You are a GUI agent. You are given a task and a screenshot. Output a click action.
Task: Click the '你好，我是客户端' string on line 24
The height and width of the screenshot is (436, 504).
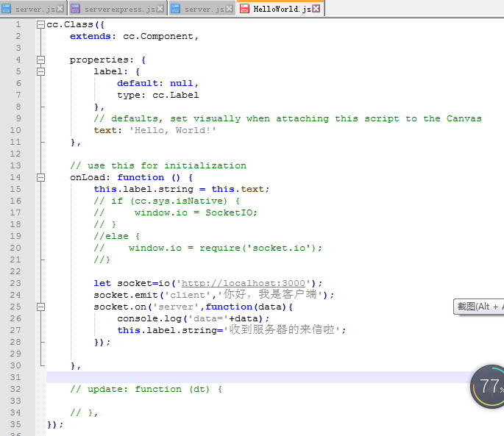[270, 295]
